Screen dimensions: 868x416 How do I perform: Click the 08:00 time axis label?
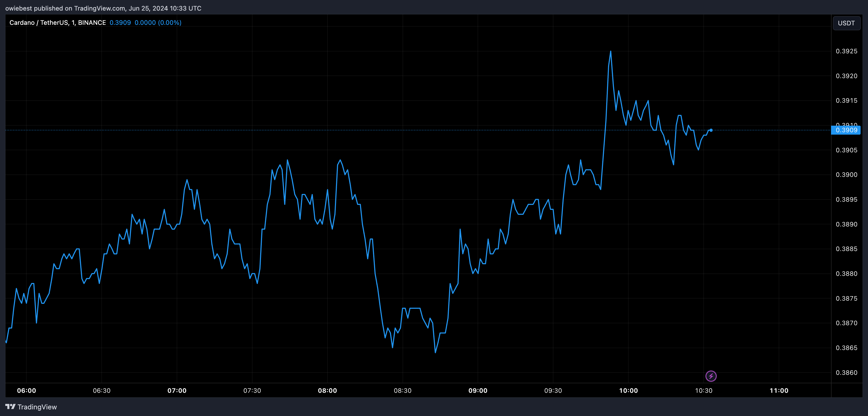pyautogui.click(x=328, y=390)
